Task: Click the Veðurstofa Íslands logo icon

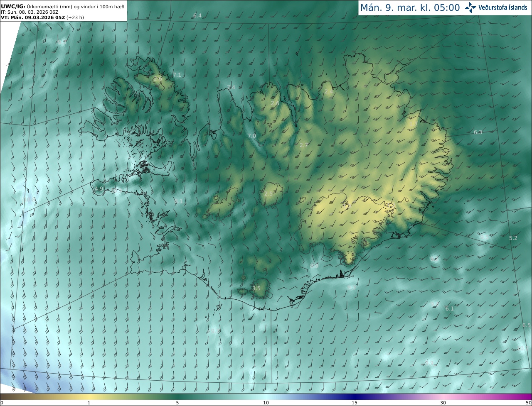Action: pos(471,7)
